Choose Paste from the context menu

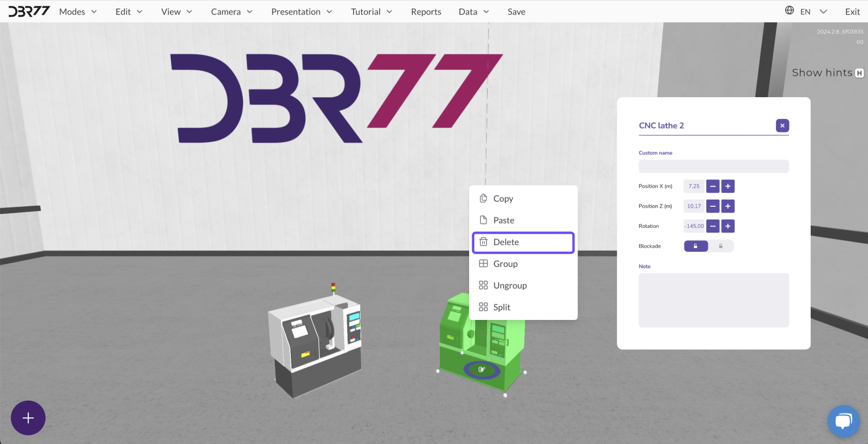click(x=523, y=220)
